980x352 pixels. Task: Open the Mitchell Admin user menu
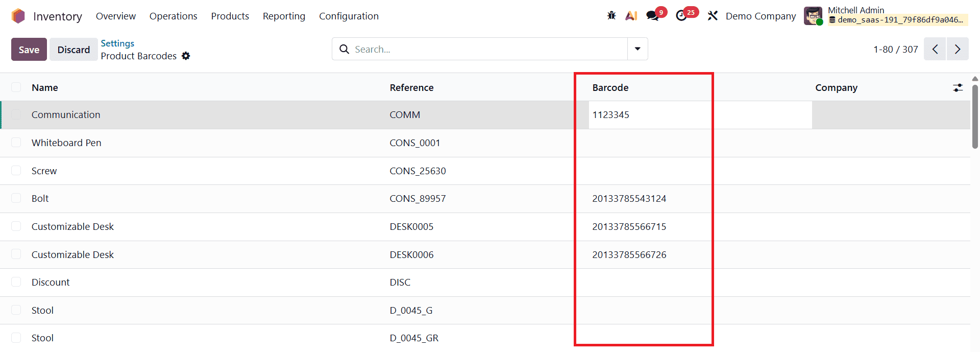(886, 15)
